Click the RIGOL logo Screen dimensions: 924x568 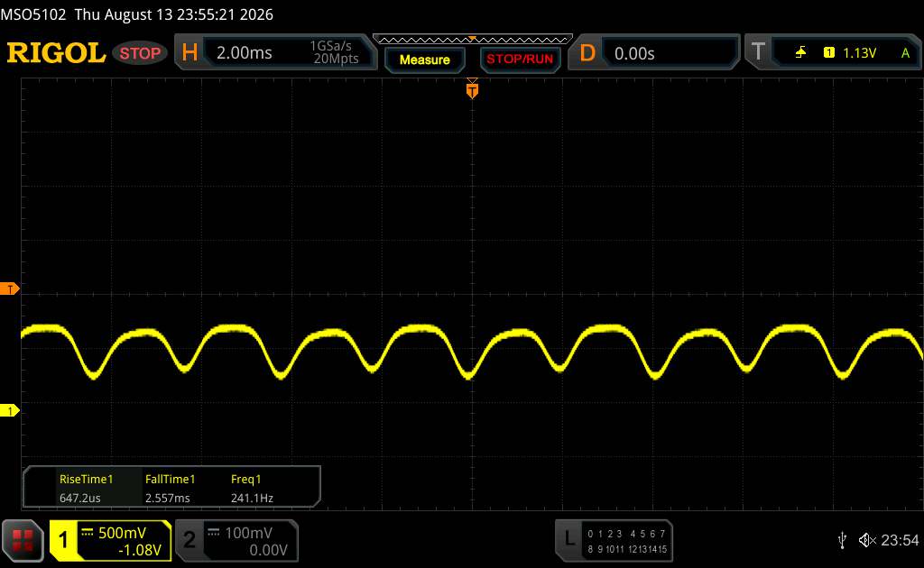(x=56, y=53)
